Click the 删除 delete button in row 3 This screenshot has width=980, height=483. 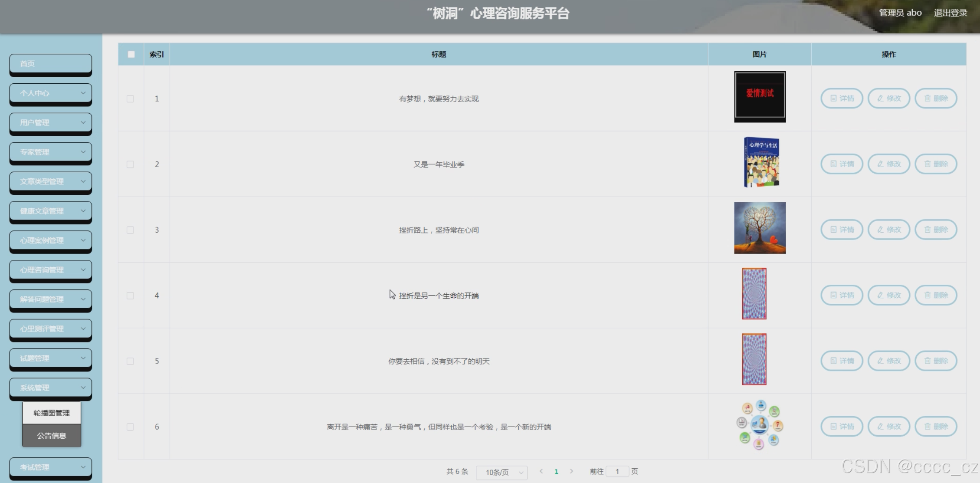[x=936, y=230]
